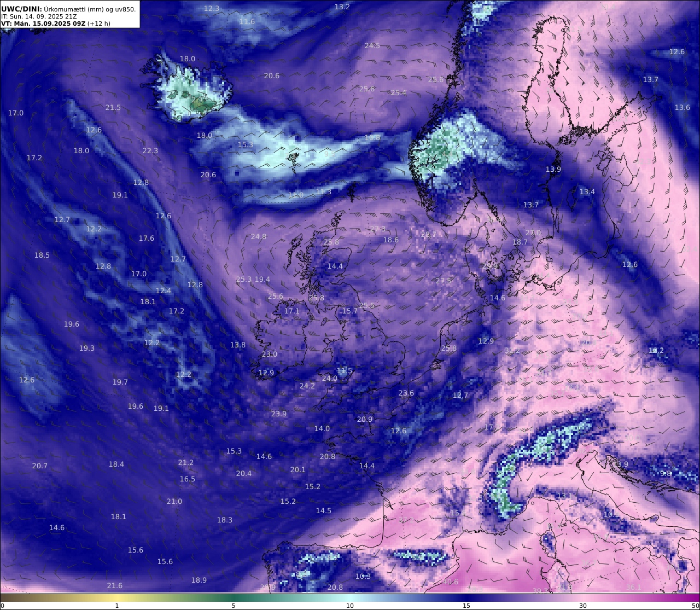Click the UWC/DINI title in header box

21,9
